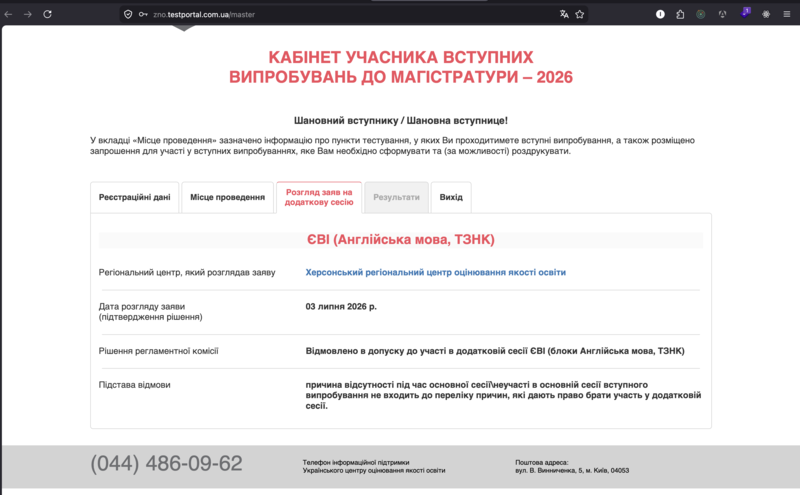Open the Реєстраційні дані tab

pos(135,197)
